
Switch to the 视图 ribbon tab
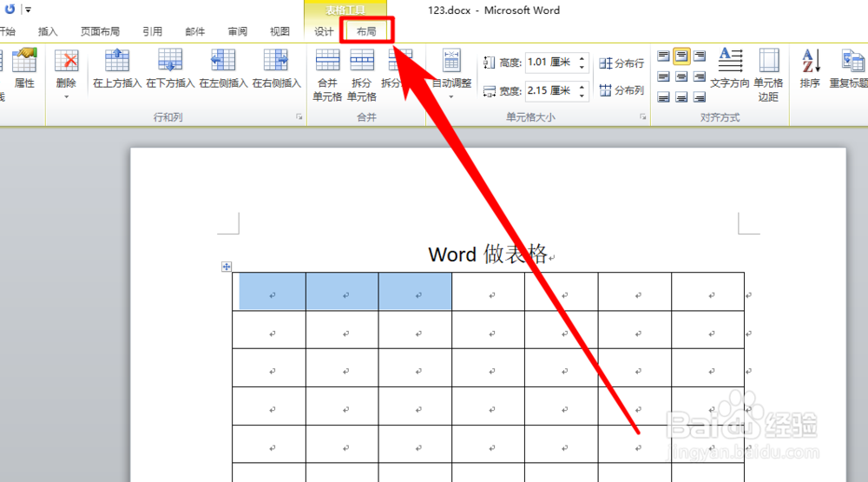coord(279,31)
